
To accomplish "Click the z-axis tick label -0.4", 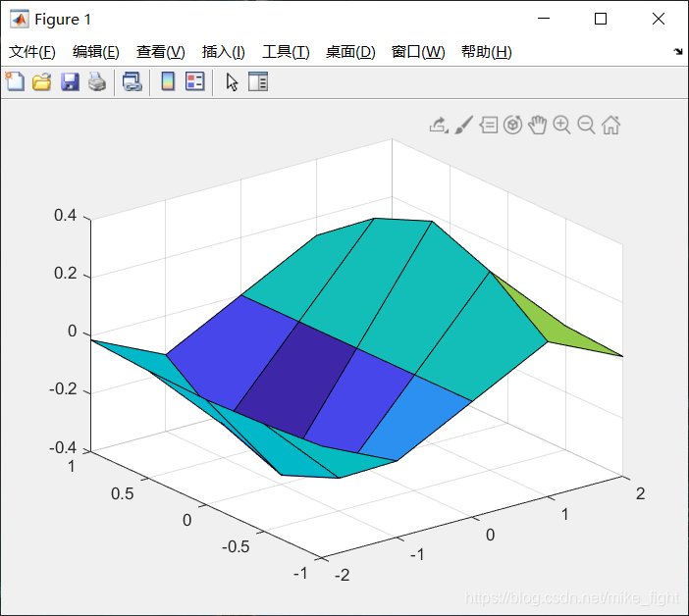I will 63,448.
